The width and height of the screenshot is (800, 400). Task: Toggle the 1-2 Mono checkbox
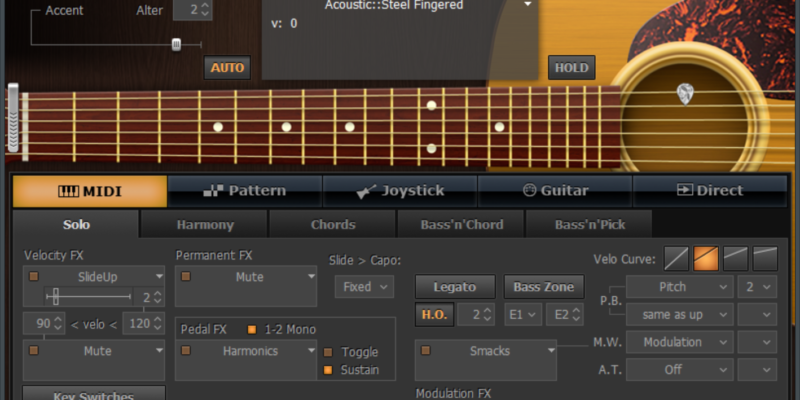[x=252, y=330]
